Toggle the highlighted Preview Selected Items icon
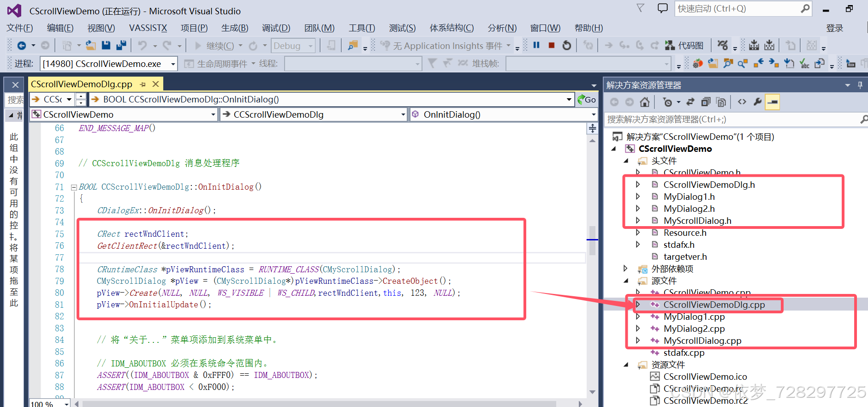This screenshot has width=868, height=407. 773,102
